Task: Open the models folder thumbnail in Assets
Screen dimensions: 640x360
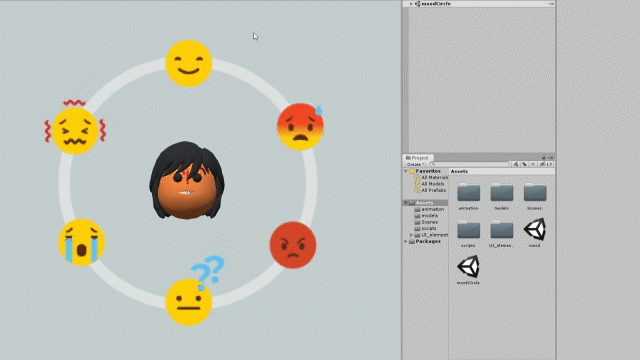Action: (x=502, y=192)
